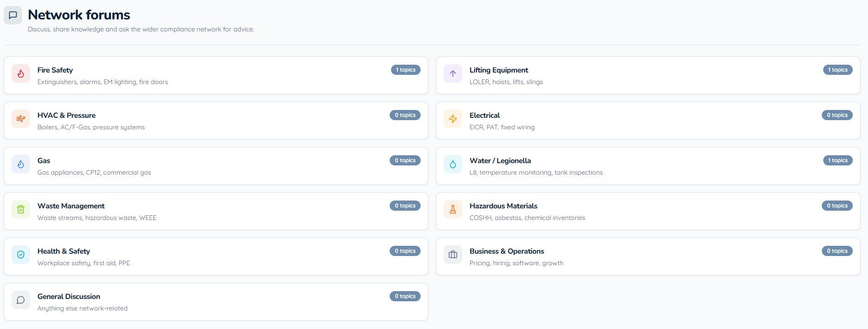The width and height of the screenshot is (868, 329).
Task: Open the General Discussion forum
Action: point(216,302)
